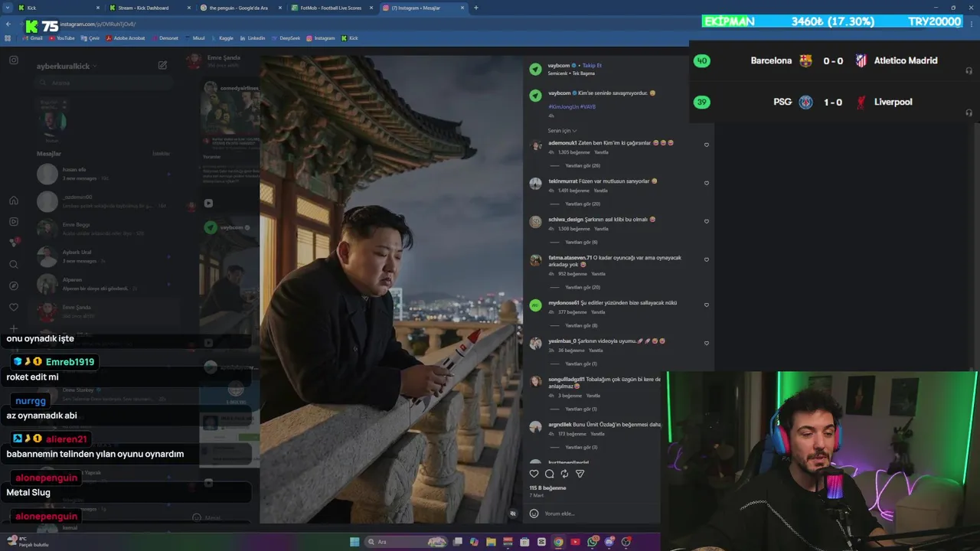Click the browser address bar URL
The width and height of the screenshot is (980, 551).
pyautogui.click(x=98, y=24)
